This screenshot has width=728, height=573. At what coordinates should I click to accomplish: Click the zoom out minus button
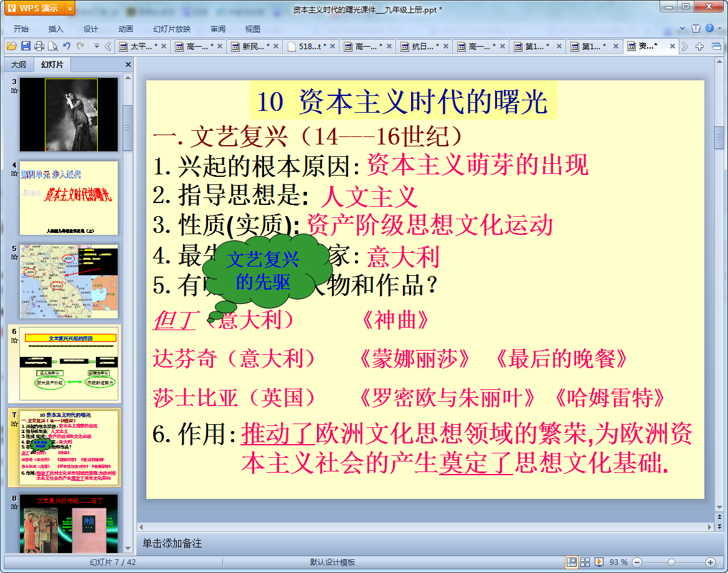(638, 562)
